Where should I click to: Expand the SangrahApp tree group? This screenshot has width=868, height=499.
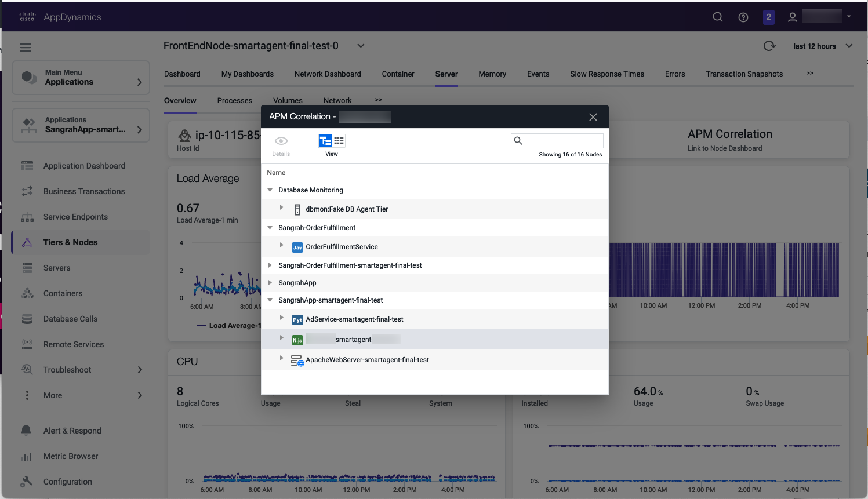click(x=270, y=282)
